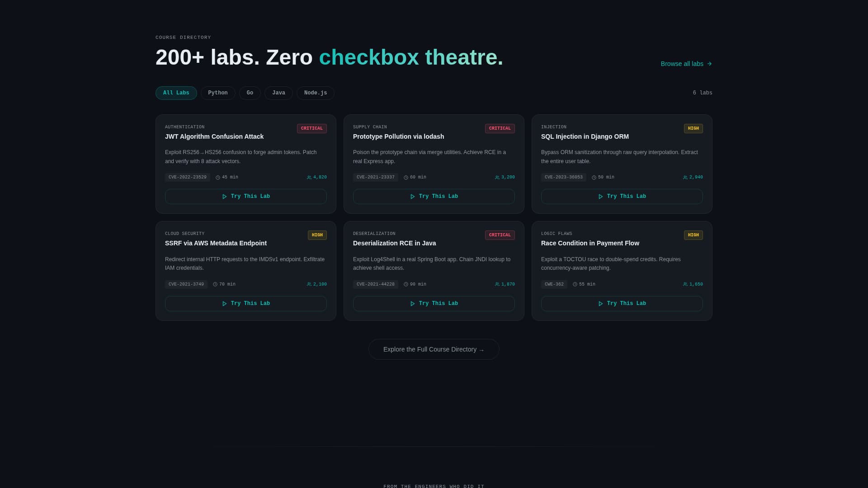868x488 pixels.
Task: Select the All Labs filter
Action: 176,93
